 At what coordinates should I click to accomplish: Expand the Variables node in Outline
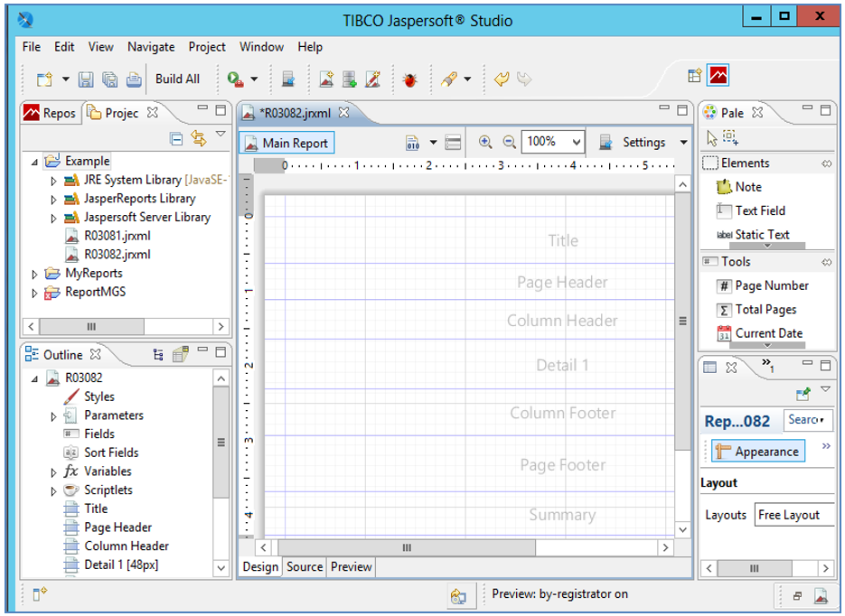click(x=53, y=472)
